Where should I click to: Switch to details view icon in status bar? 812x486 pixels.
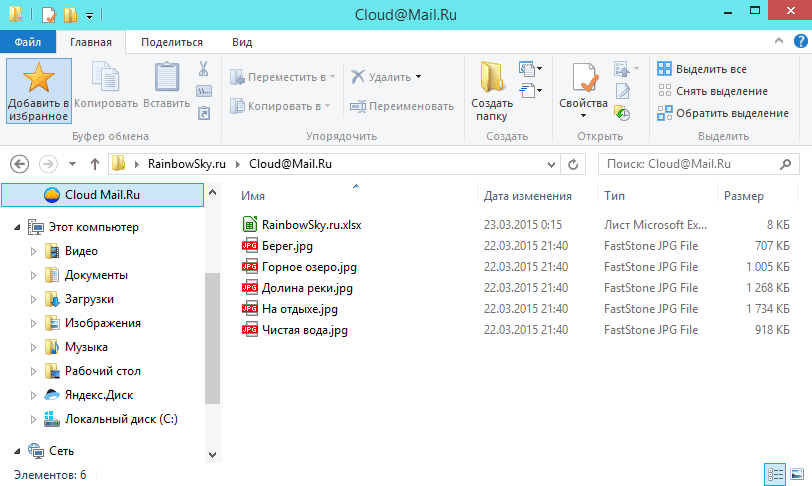point(775,474)
